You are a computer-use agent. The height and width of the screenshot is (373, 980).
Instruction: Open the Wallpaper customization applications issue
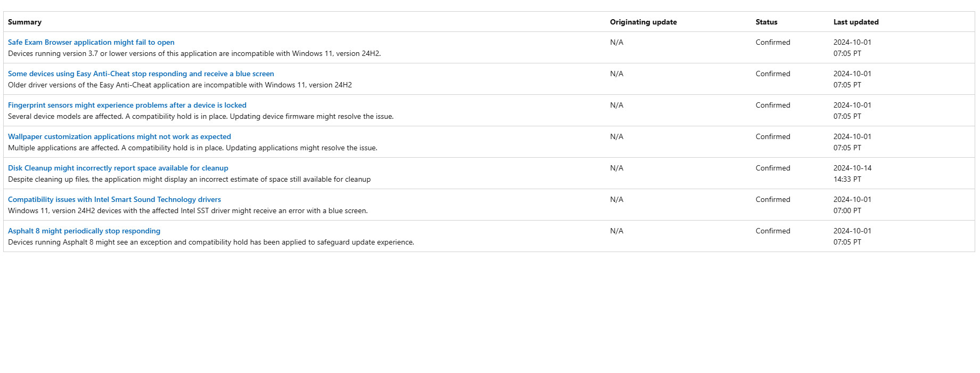[x=119, y=137]
